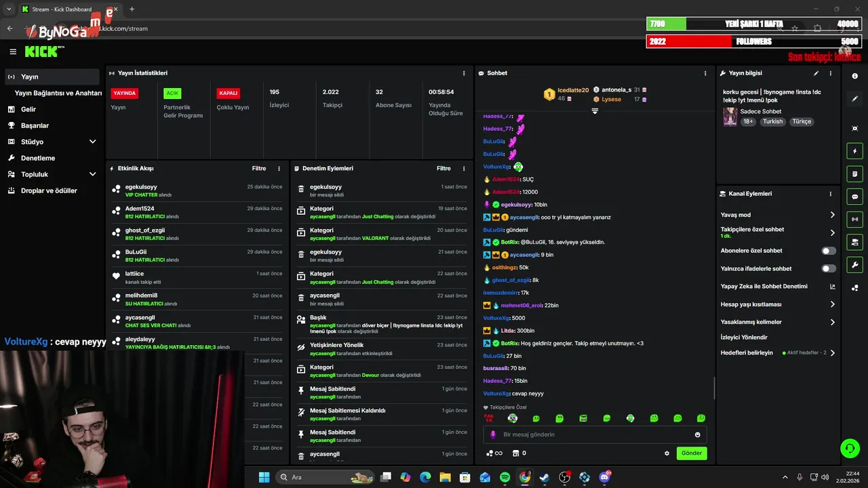Open Etkinlik Akışı three-dot menu
This screenshot has width=868, height=488.
pos(279,168)
